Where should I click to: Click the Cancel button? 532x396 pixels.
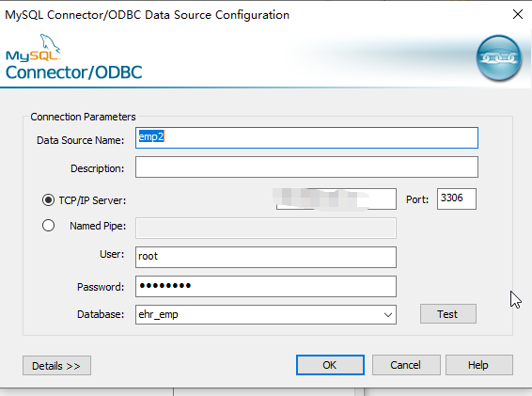tap(406, 365)
